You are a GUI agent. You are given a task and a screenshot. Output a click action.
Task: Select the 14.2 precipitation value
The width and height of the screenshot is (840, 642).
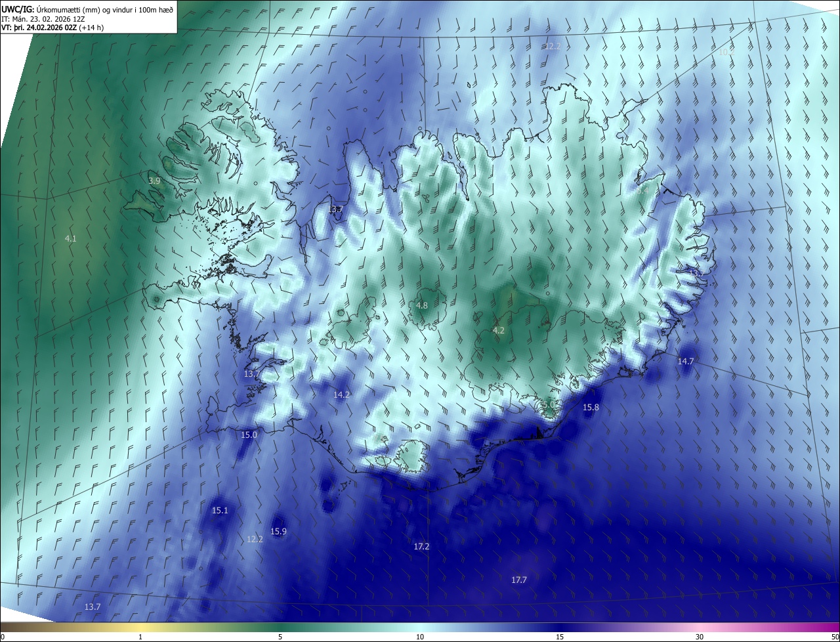tap(341, 395)
